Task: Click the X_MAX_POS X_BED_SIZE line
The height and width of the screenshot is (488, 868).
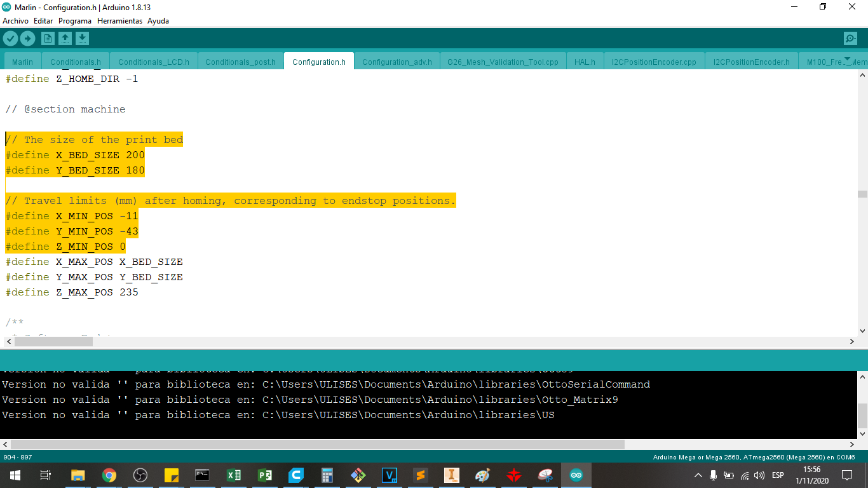Action: coord(94,262)
